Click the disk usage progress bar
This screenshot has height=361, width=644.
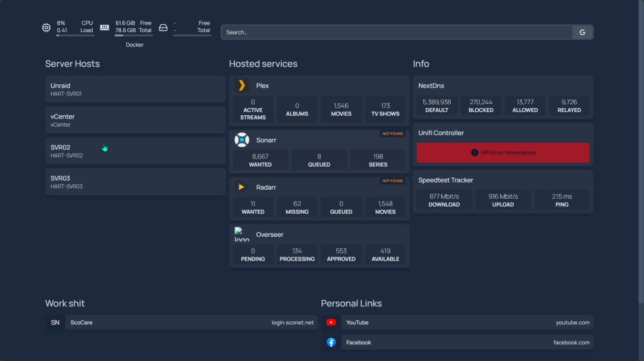click(192, 35)
